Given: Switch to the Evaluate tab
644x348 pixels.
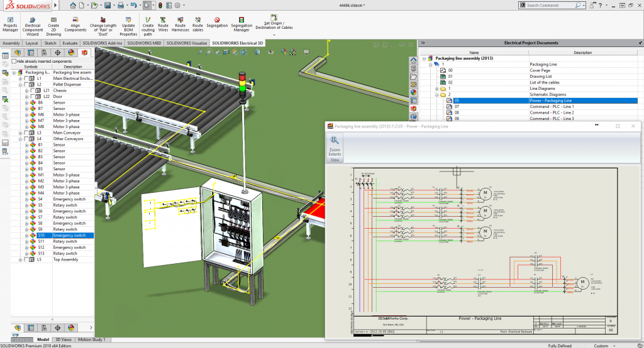Looking at the screenshot, I should click(x=70, y=43).
